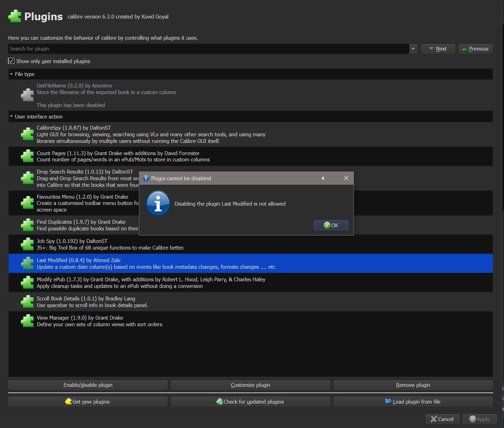
Task: Select the Last Modified (0.8.4) plugin row
Action: [250, 263]
